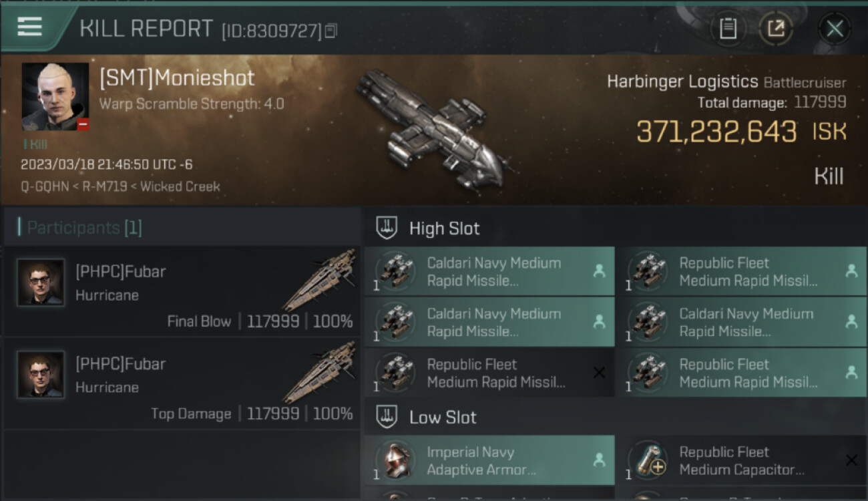Click the Republic Fleet Capacitor battery icon
Image resolution: width=868 pixels, height=501 pixels.
[x=647, y=460]
